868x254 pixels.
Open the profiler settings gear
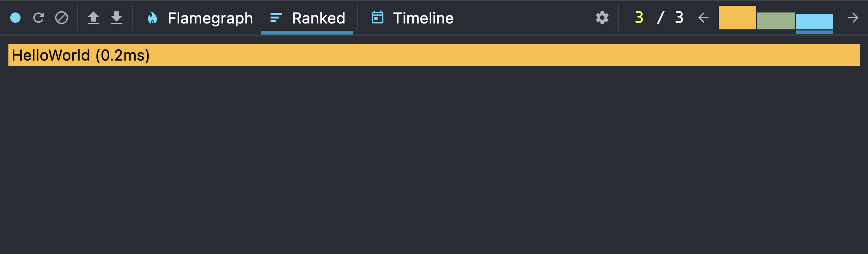(602, 17)
